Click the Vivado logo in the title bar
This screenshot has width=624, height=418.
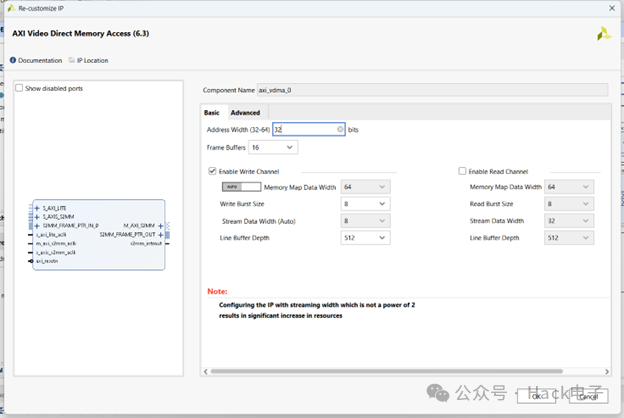(x=11, y=8)
